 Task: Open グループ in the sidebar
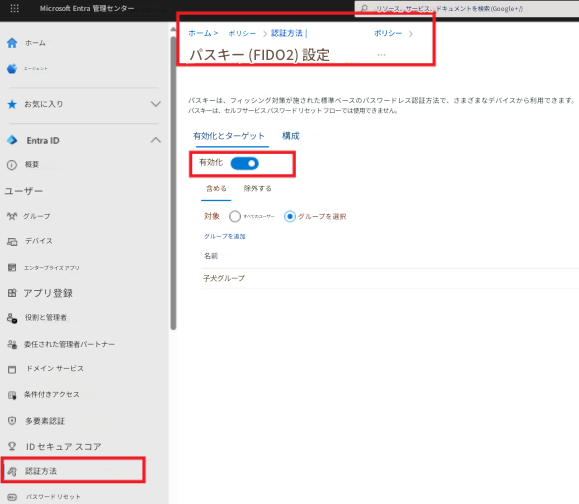coord(37,216)
